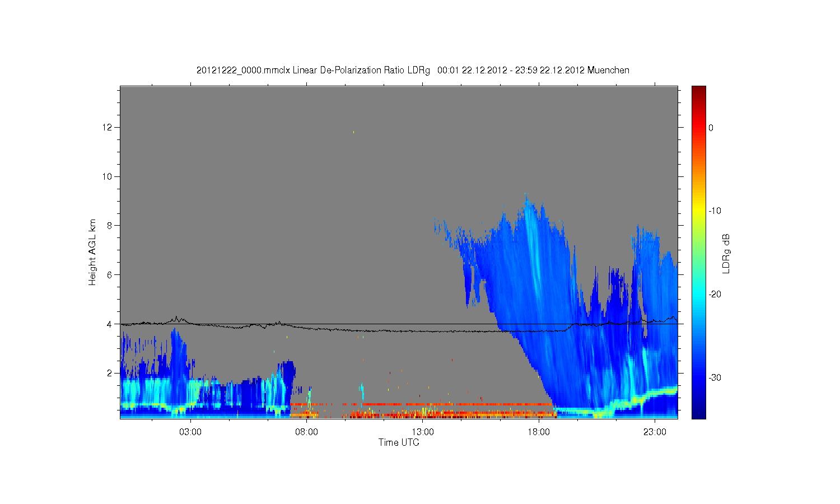Click the 23:00 time tick label

tap(655, 432)
